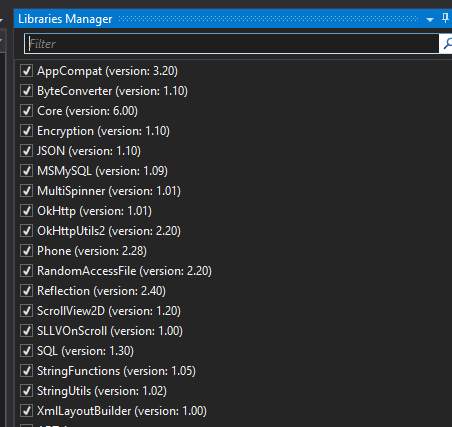Uncheck the OkHttpUtils2 library checkbox
The width and height of the screenshot is (452, 427).
click(26, 231)
